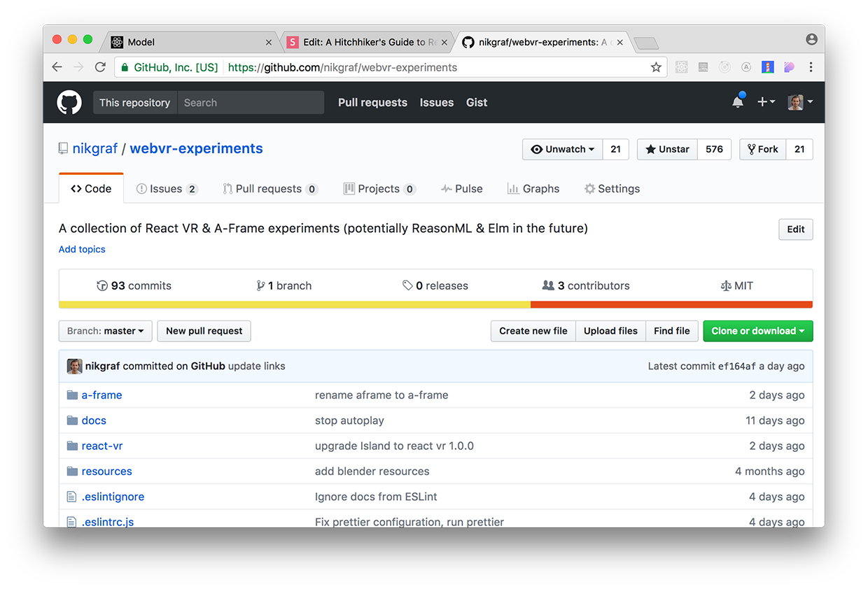Open Pull requests in the header

[x=372, y=102]
